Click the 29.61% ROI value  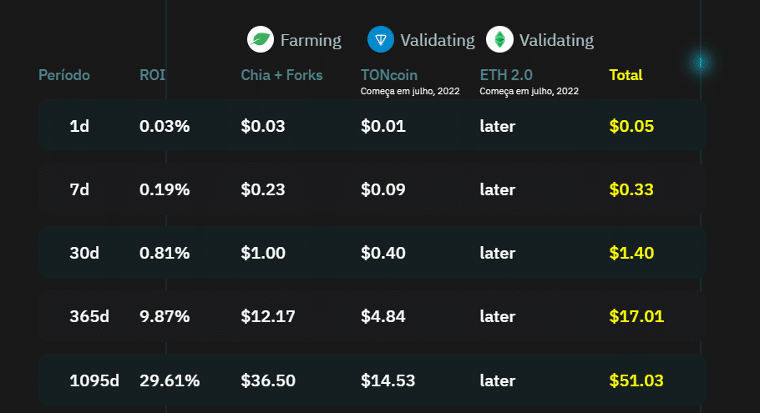point(170,381)
